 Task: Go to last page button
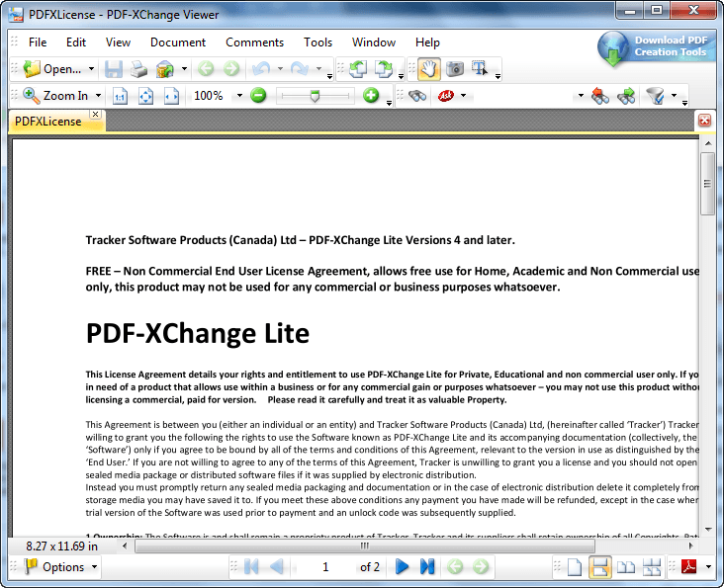click(427, 567)
